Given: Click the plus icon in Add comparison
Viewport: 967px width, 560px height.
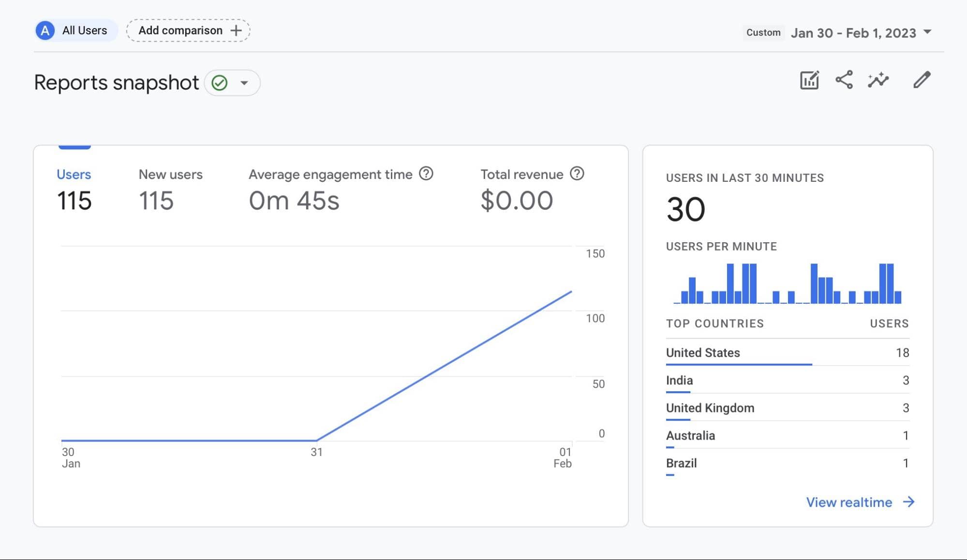Looking at the screenshot, I should (x=236, y=30).
